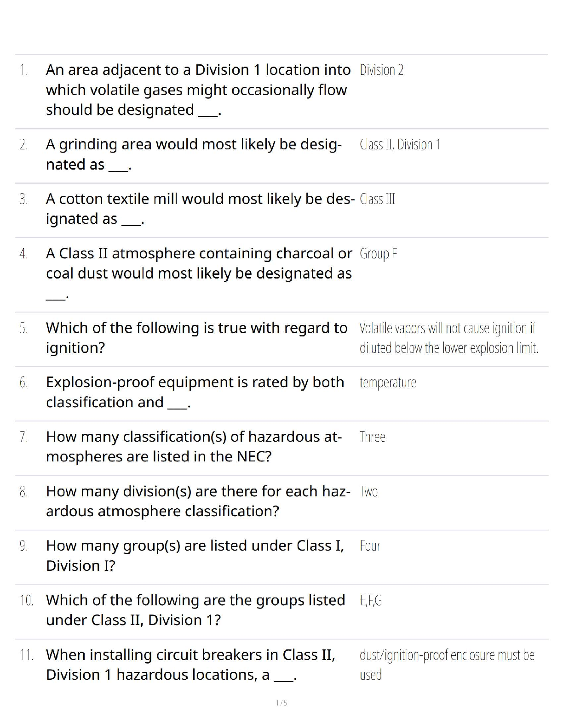This screenshot has width=563, height=728.
Task: Click the answer "Two" for divisions
Action: (368, 492)
